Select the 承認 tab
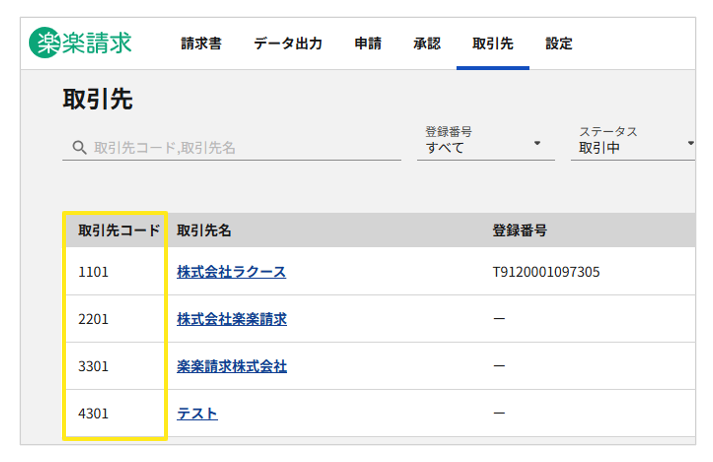The height and width of the screenshot is (462, 713). coord(426,44)
